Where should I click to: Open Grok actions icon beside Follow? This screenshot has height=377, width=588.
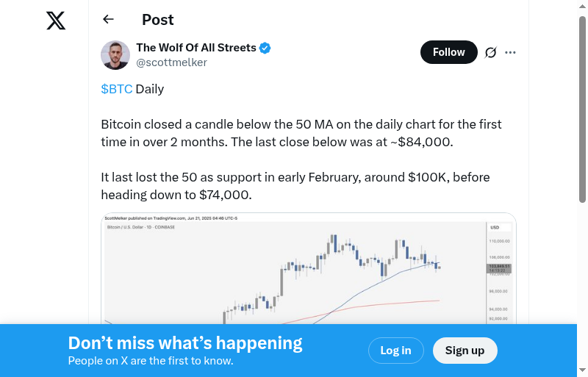[491, 52]
